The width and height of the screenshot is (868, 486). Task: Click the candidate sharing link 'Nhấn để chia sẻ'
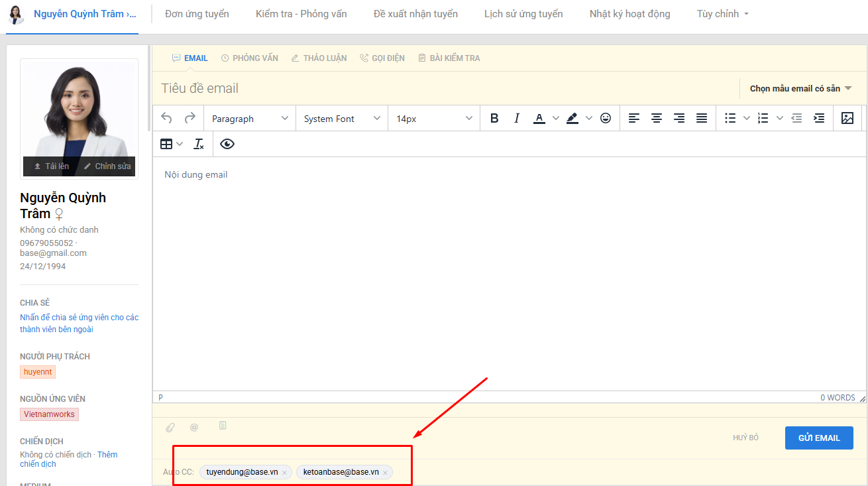coord(79,324)
